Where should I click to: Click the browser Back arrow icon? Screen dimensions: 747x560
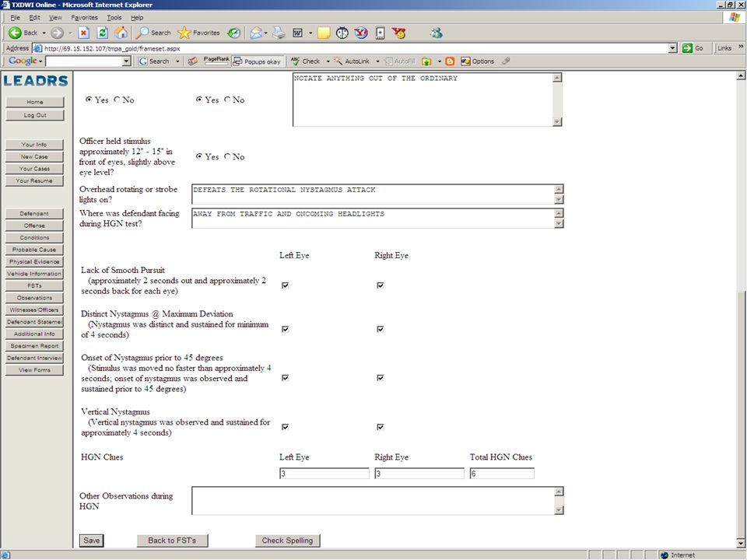click(16, 33)
